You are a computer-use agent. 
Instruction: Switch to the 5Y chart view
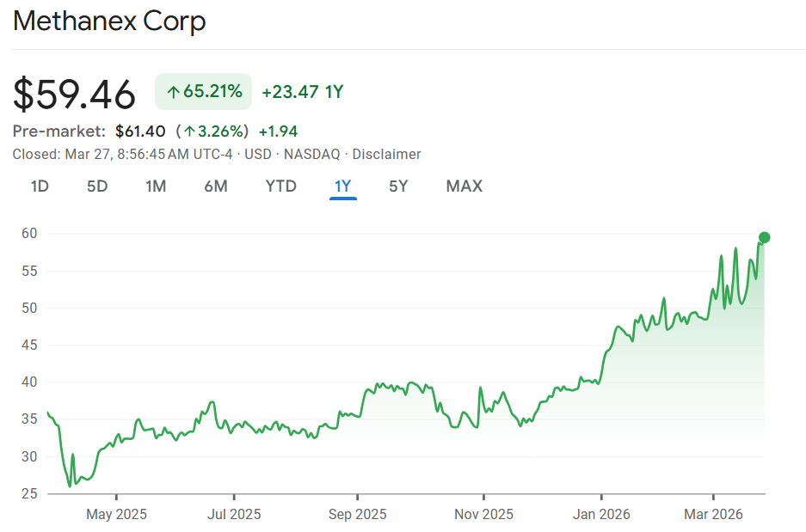tap(398, 186)
